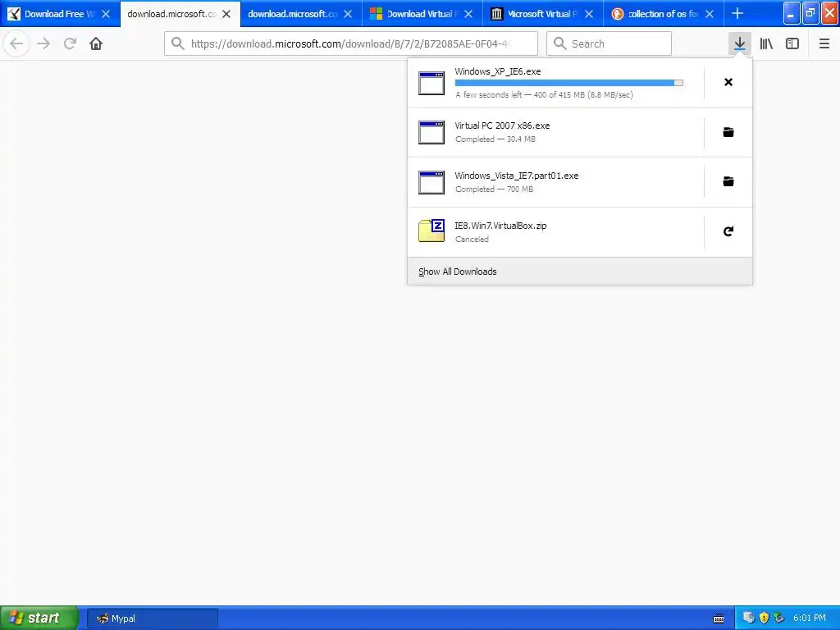840x630 pixels.
Task: Click the forward navigation arrow
Action: [43, 43]
